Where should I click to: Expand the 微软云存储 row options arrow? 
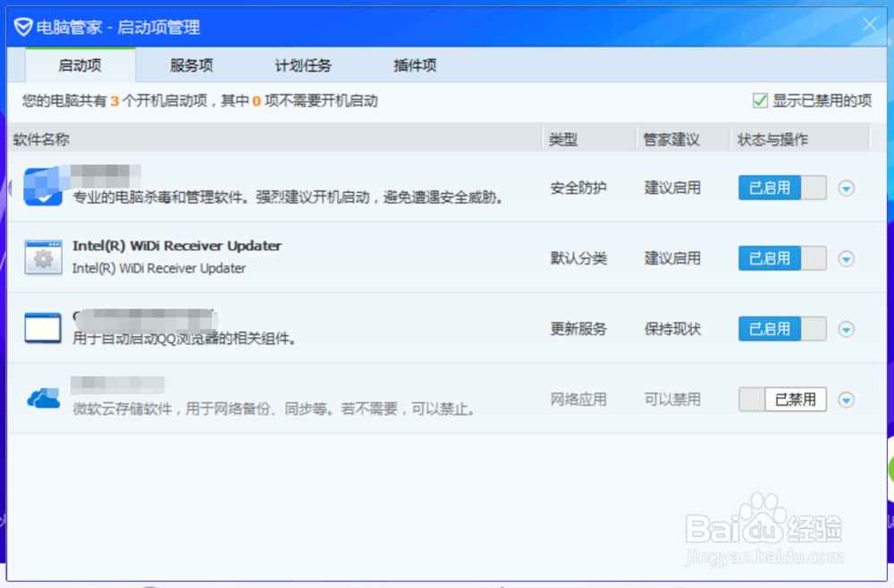click(x=846, y=399)
